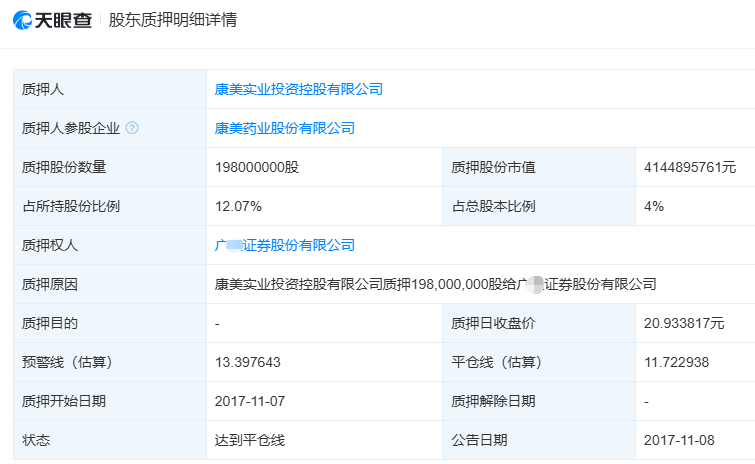Select the 平仓线（估算） label
The width and height of the screenshot is (755, 464).
[x=496, y=362]
